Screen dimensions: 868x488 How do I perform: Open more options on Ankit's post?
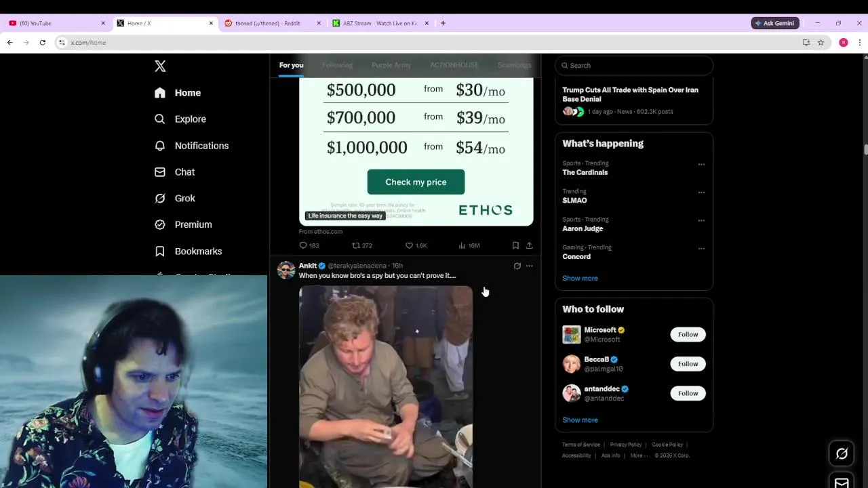click(x=529, y=266)
